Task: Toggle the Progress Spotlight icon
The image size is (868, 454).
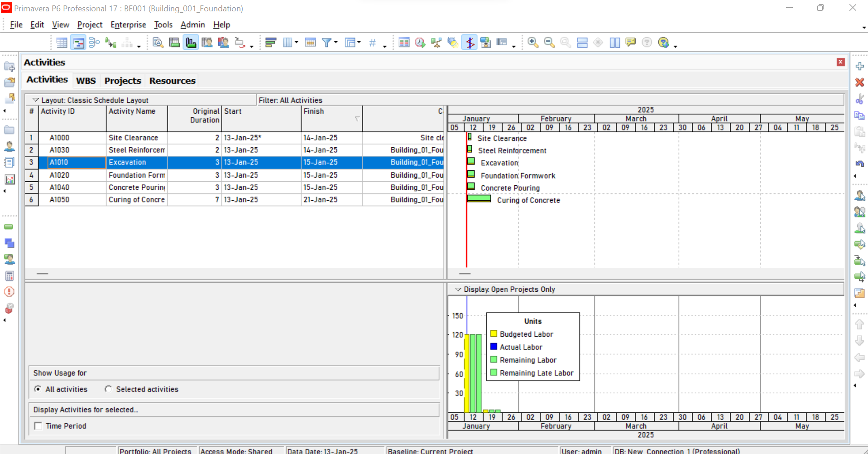Action: (453, 43)
